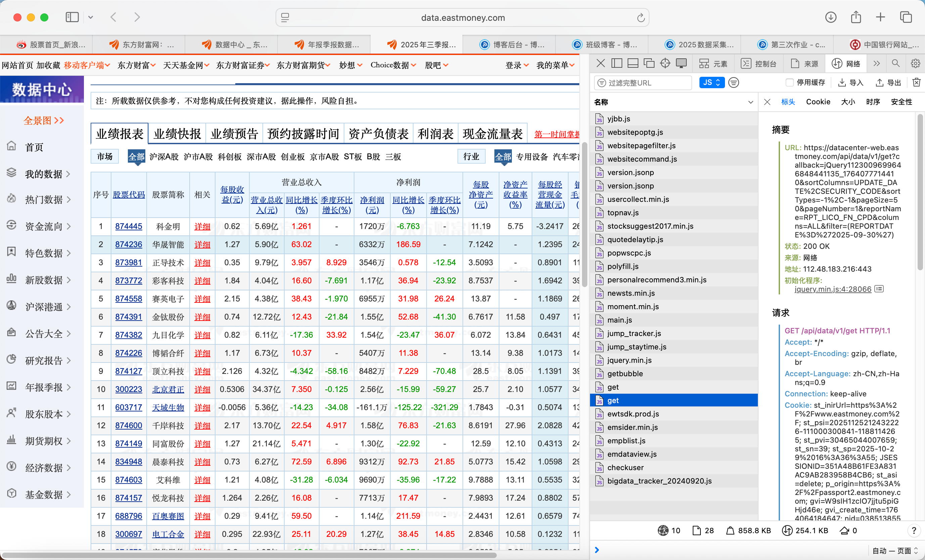Expand the 登录 dropdown in top nav
This screenshot has height=560, width=925.
(x=517, y=65)
